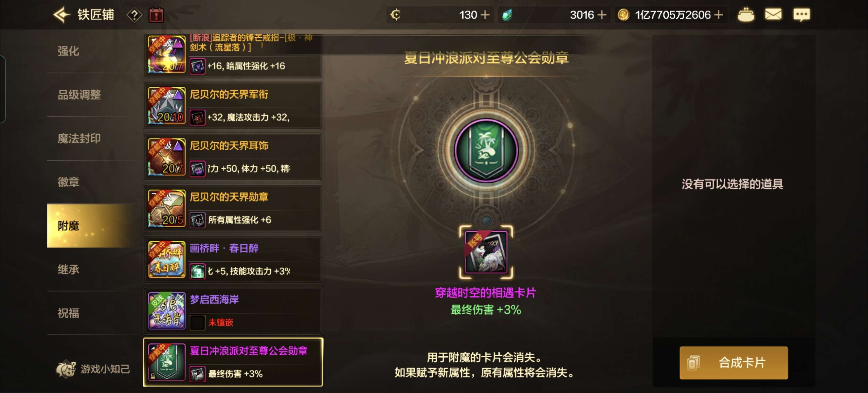Select 尼贝尔的天界军衔 equipment entry
This screenshot has height=393, width=868.
233,106
